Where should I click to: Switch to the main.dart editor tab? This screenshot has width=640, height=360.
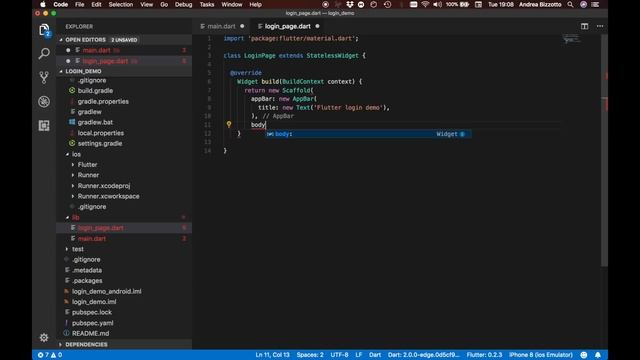pyautogui.click(x=222, y=26)
